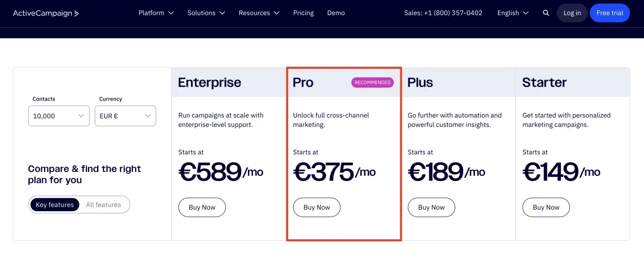
Task: Expand the Resources menu
Action: tap(259, 13)
